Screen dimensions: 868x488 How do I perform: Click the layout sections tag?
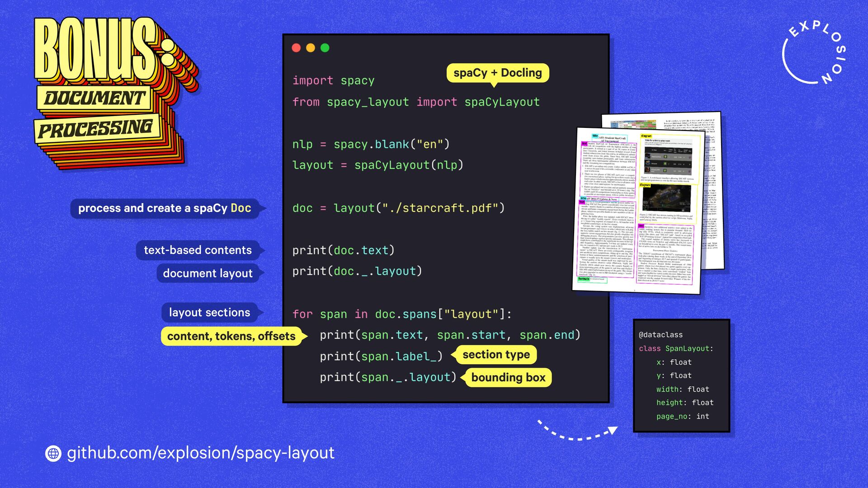click(x=209, y=312)
